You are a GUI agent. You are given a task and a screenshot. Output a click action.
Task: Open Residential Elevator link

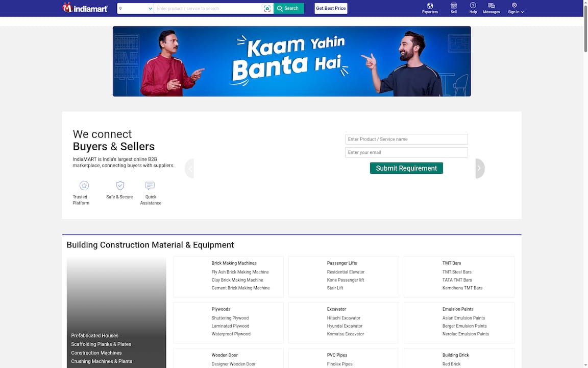[346, 272]
